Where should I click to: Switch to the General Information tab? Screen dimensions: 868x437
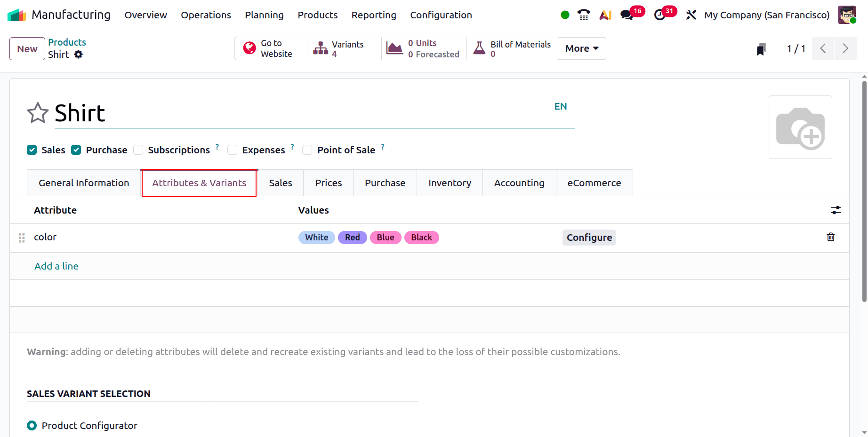[84, 183]
